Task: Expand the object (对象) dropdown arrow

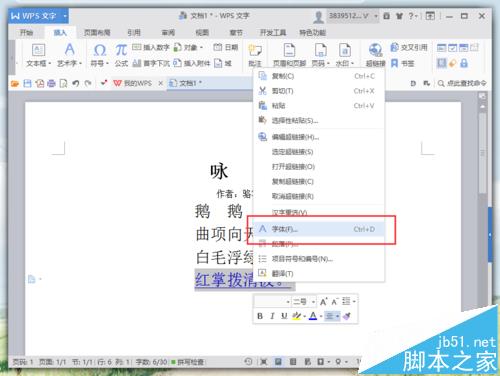Action: pyautogui.click(x=201, y=48)
